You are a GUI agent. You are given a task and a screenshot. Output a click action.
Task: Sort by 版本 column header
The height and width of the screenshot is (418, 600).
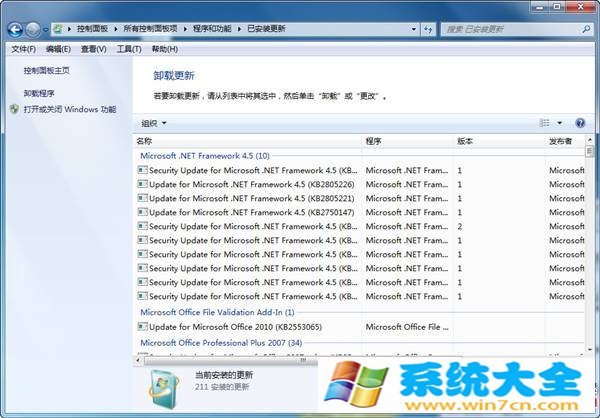[x=499, y=141]
